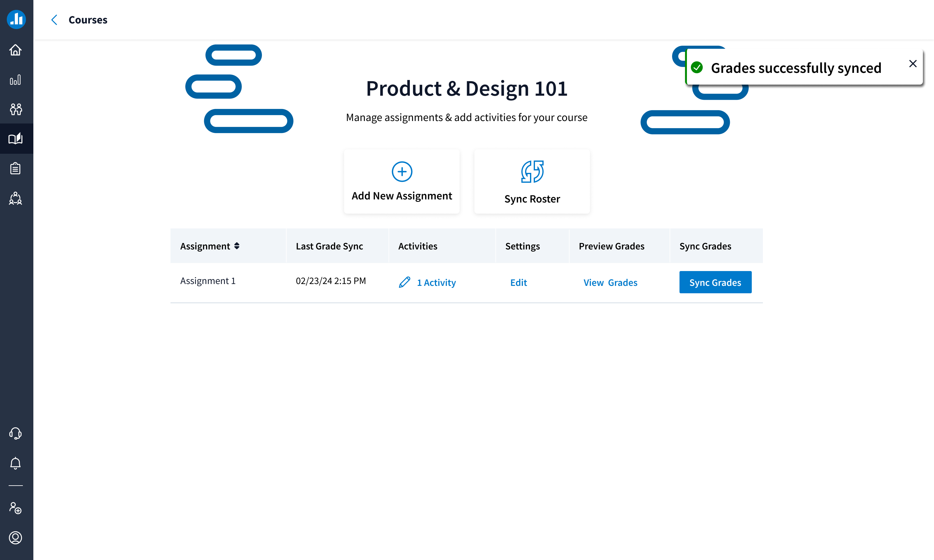
Task: Click the headset support icon
Action: tap(15, 434)
